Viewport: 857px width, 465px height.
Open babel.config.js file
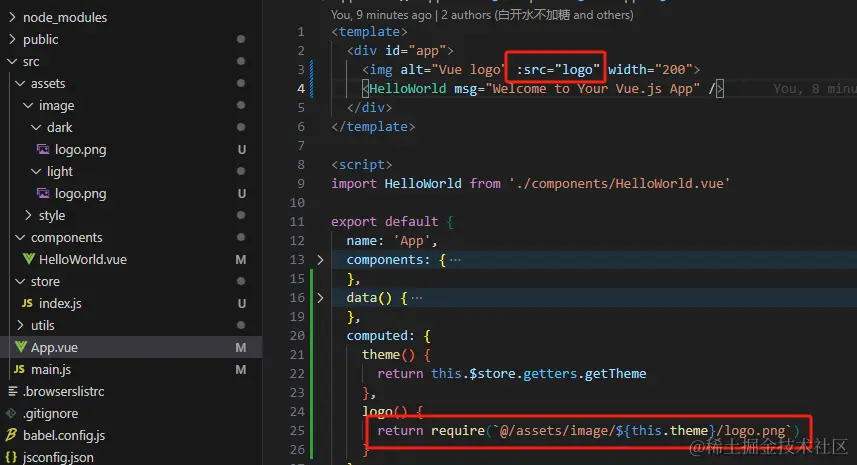point(64,435)
